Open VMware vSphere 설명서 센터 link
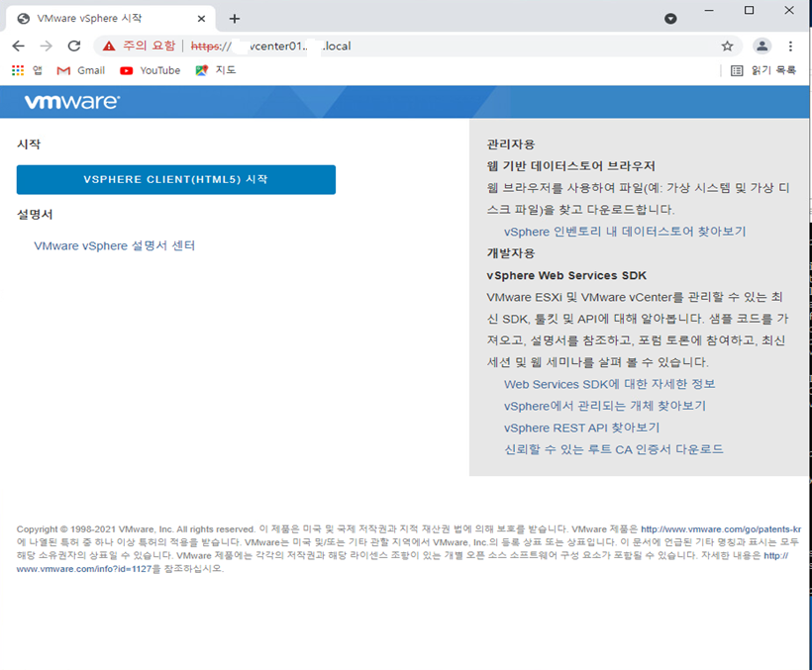812x670 pixels. click(115, 245)
